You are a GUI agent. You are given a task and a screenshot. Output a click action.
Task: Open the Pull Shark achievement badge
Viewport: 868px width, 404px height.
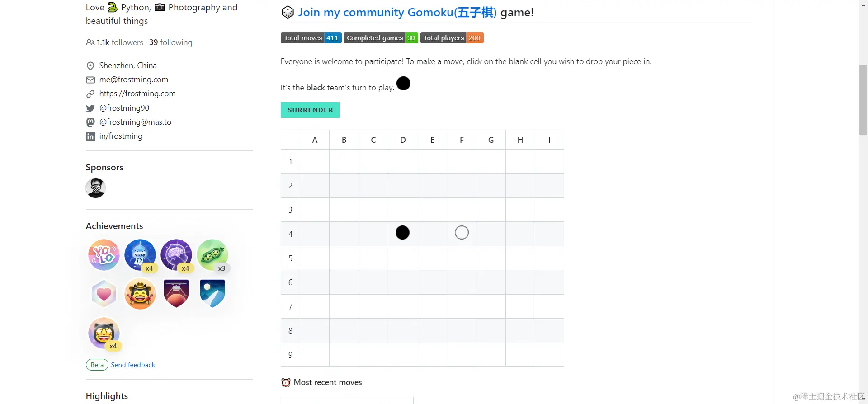pos(140,255)
